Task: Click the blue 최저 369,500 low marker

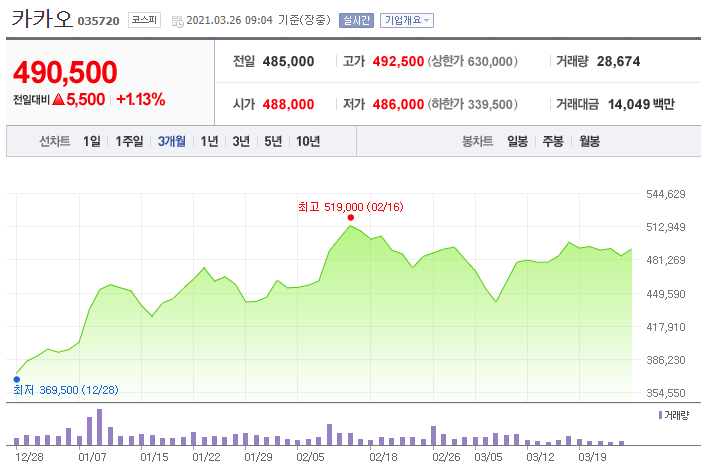Action: click(x=17, y=379)
